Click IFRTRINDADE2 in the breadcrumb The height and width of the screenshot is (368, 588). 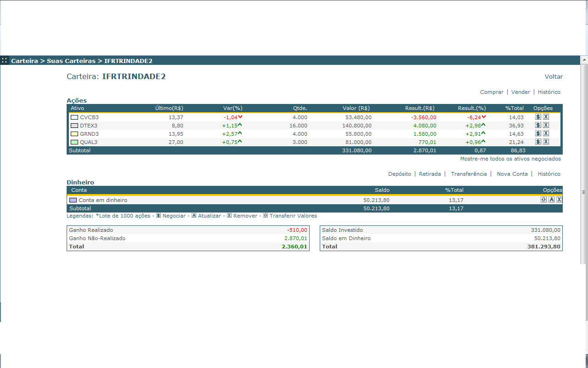coord(128,61)
